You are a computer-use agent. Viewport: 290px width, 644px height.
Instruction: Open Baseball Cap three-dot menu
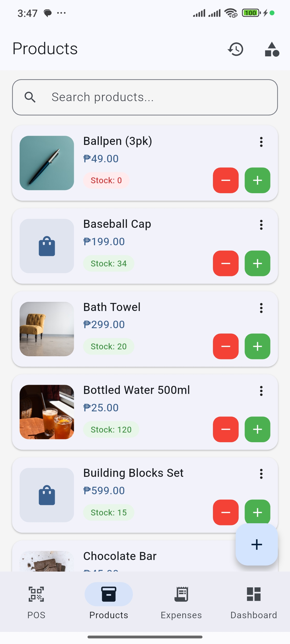tap(261, 225)
